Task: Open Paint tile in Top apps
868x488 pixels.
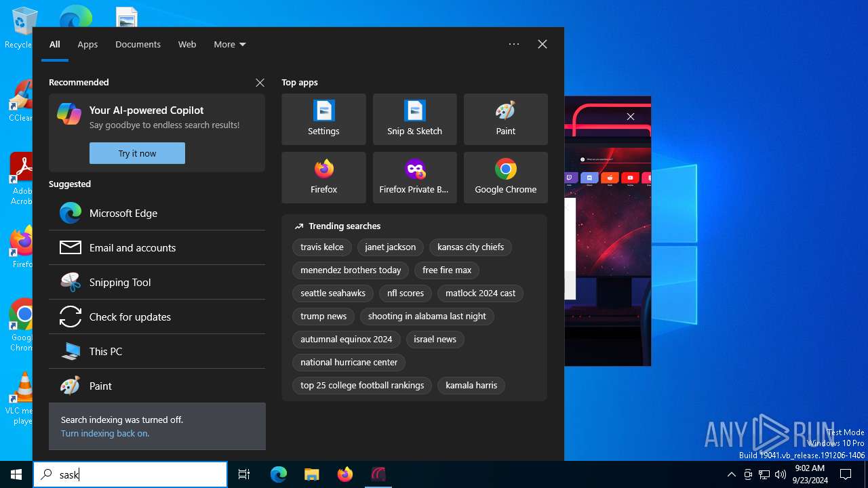Action: coord(505,119)
